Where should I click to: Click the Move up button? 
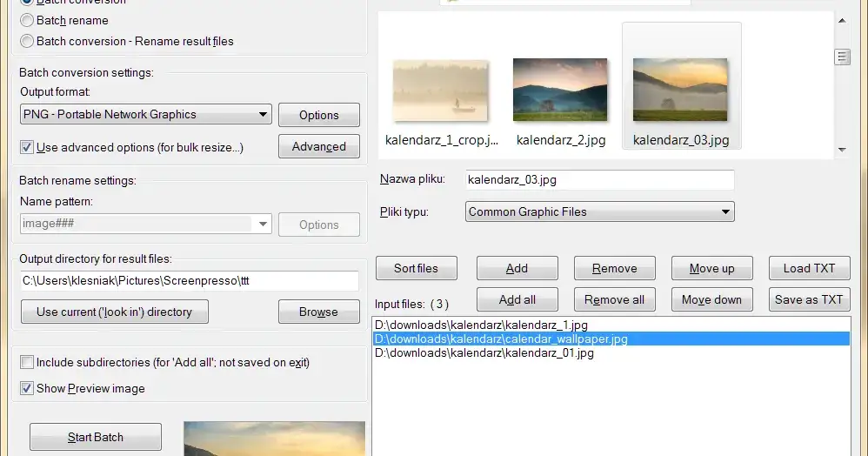(711, 268)
